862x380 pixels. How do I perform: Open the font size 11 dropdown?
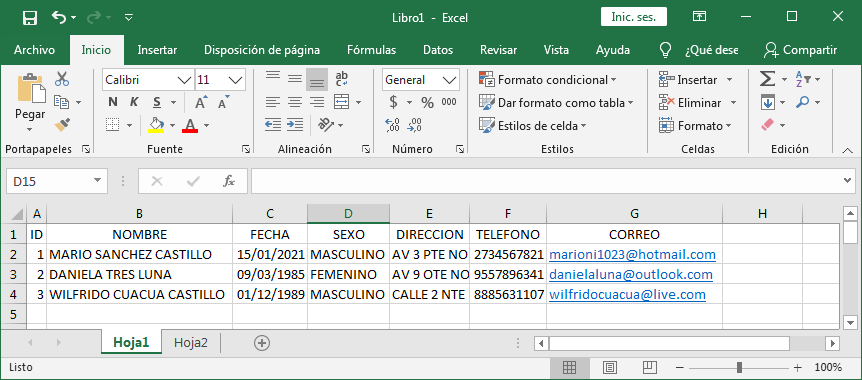point(235,80)
